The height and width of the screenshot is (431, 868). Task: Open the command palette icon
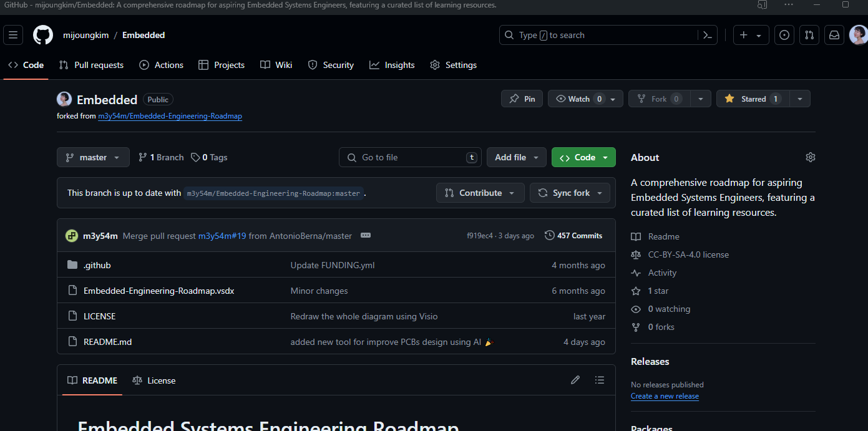pos(708,35)
